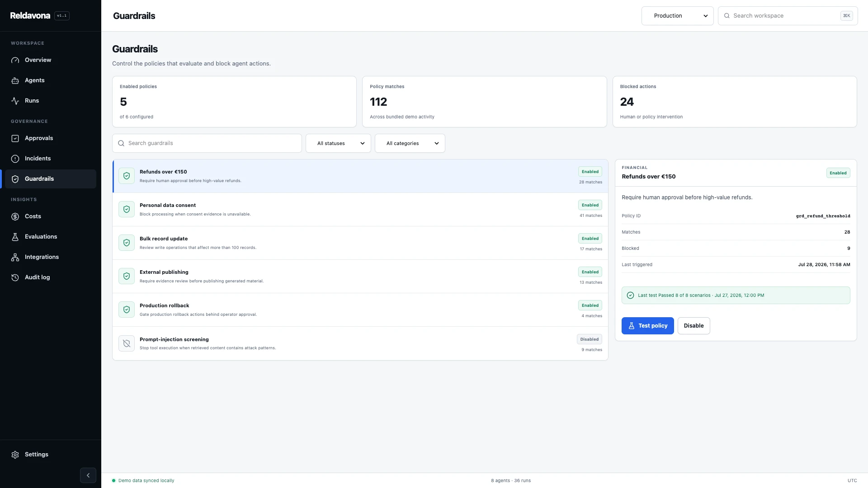Image resolution: width=868 pixels, height=488 pixels.
Task: Click the Reldavona logo
Action: tap(30, 16)
